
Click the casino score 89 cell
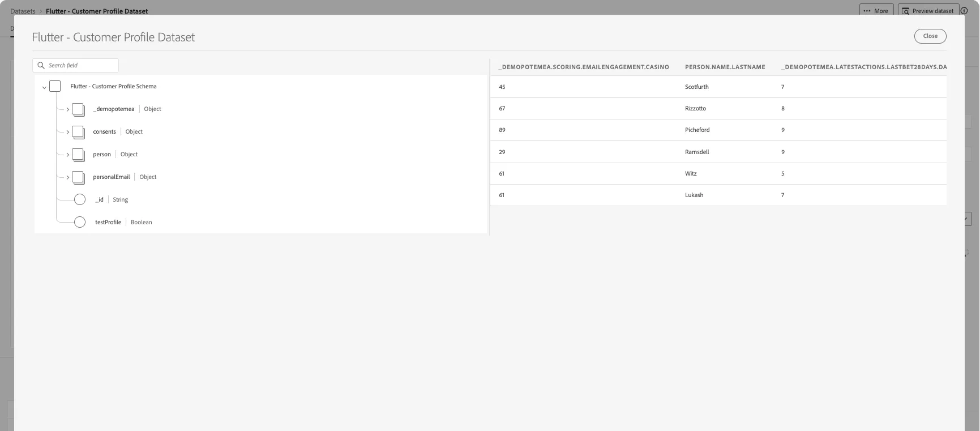point(502,130)
